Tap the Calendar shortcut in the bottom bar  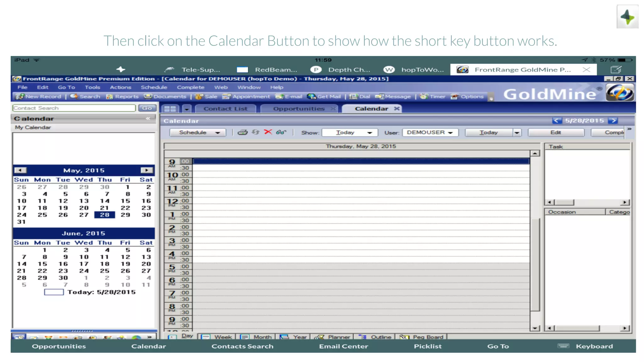[x=148, y=346]
